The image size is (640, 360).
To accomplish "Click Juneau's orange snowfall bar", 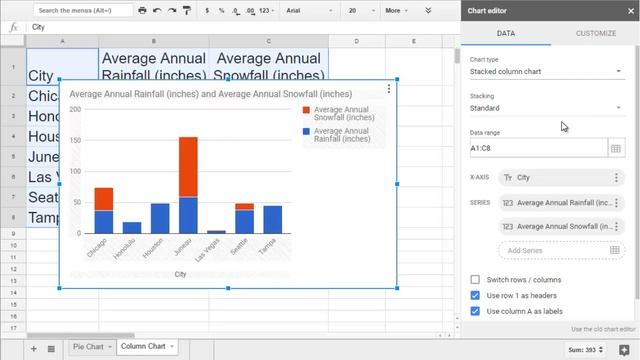I will (188, 167).
